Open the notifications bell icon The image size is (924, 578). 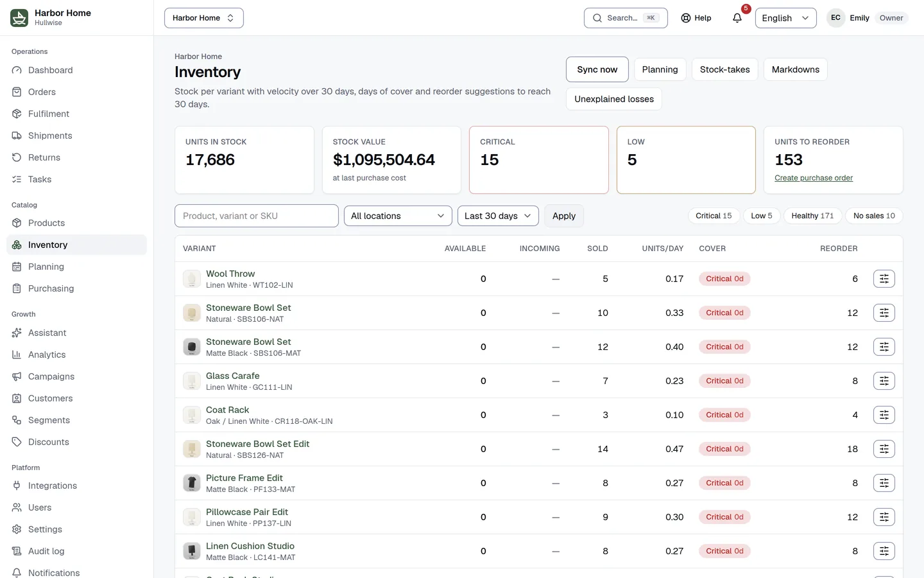click(737, 18)
